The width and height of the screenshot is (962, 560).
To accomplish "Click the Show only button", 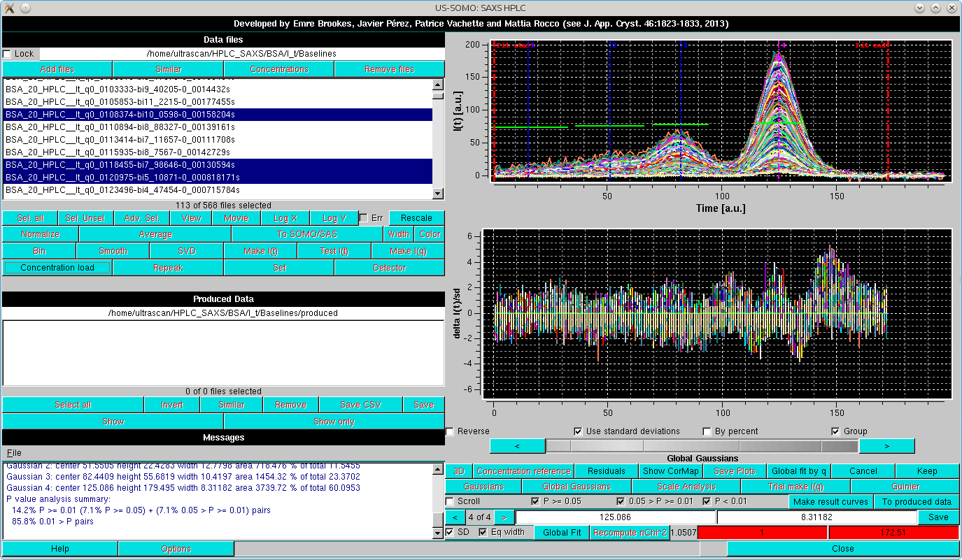I will [334, 422].
